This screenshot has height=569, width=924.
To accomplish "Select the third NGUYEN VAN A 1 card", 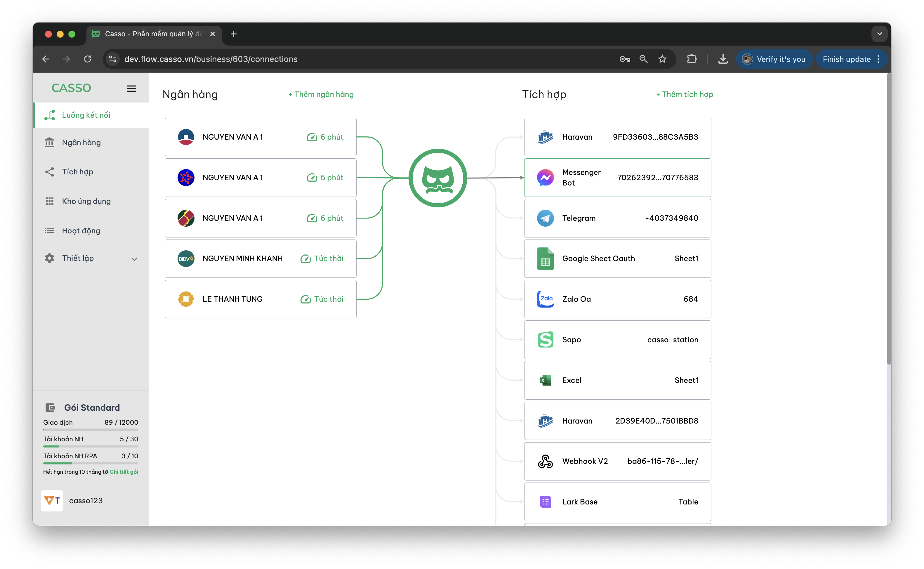I will point(260,218).
